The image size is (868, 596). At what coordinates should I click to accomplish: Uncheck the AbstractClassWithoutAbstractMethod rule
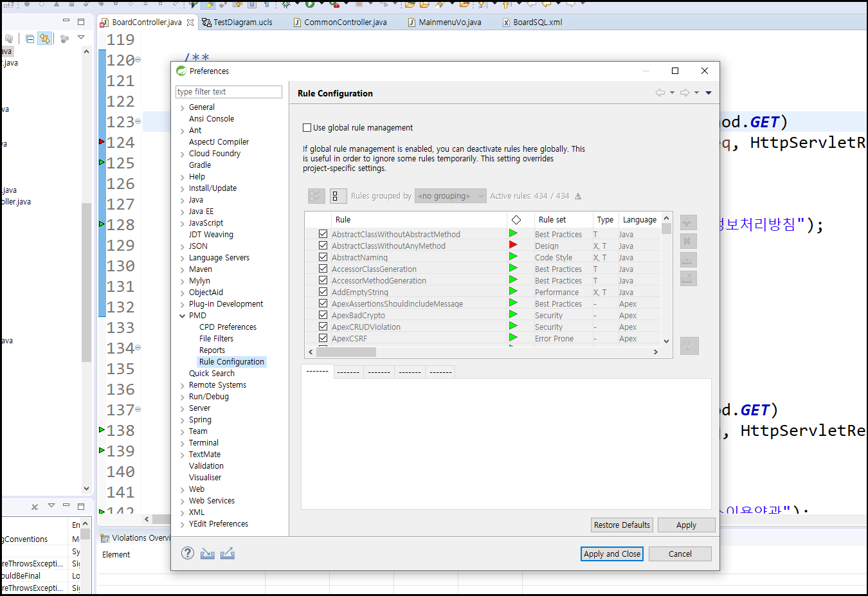pos(323,234)
